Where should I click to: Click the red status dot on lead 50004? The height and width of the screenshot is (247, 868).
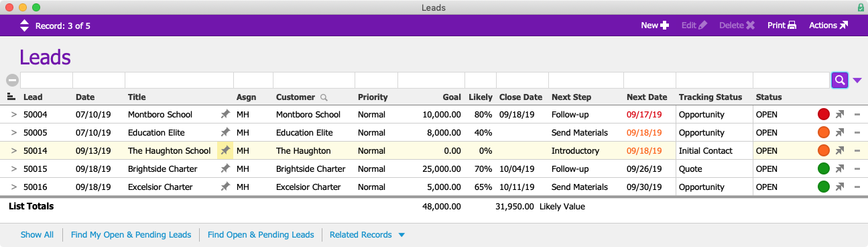click(824, 114)
